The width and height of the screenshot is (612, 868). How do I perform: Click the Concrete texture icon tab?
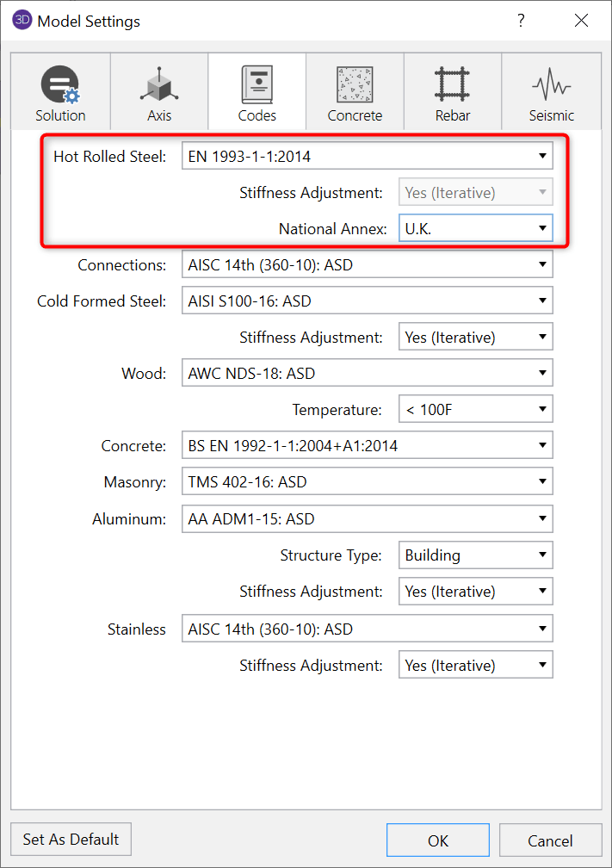point(355,86)
